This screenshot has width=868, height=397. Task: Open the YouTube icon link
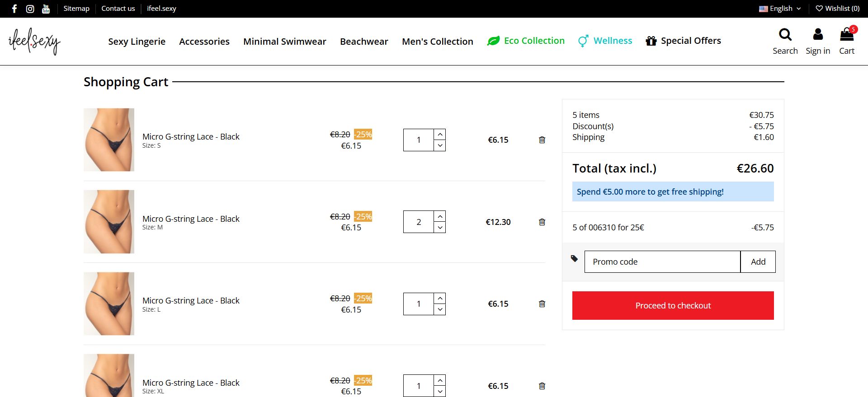coord(46,9)
